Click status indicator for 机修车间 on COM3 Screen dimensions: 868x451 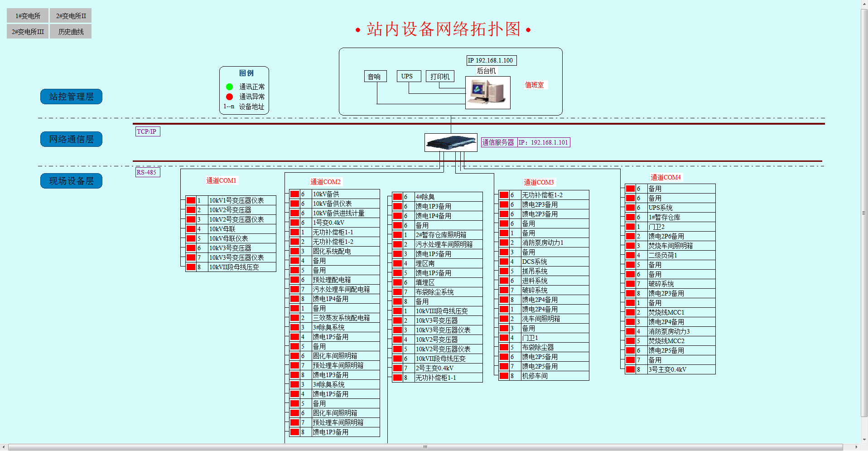tap(504, 376)
